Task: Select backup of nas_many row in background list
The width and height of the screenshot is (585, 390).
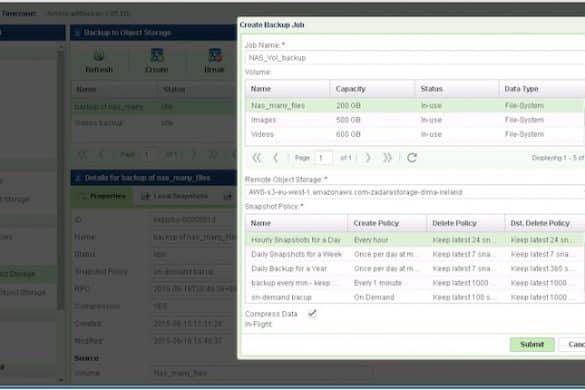Action: click(x=154, y=107)
